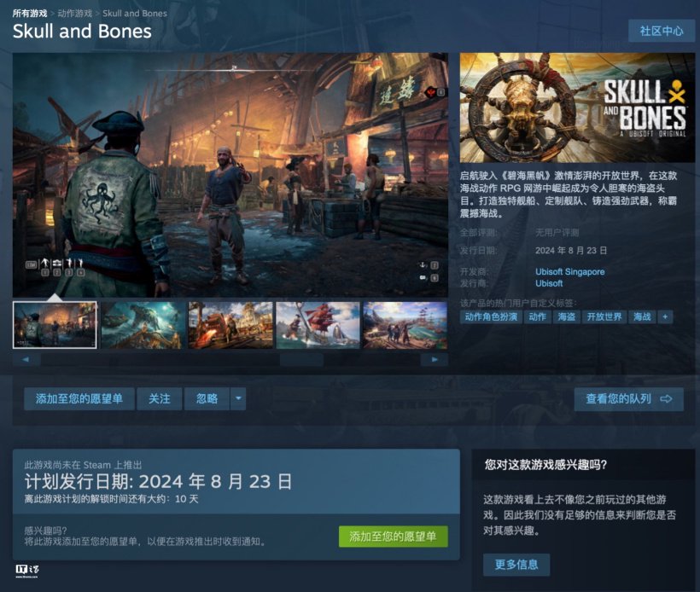Image resolution: width=700 pixels, height=592 pixels.
Task: Open the 动作游戏 breadcrumb link
Action: point(75,14)
